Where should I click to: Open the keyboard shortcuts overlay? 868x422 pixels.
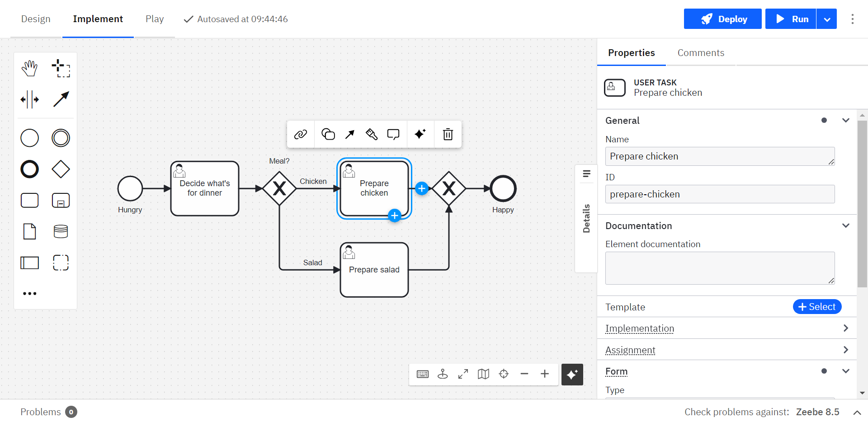pos(422,374)
